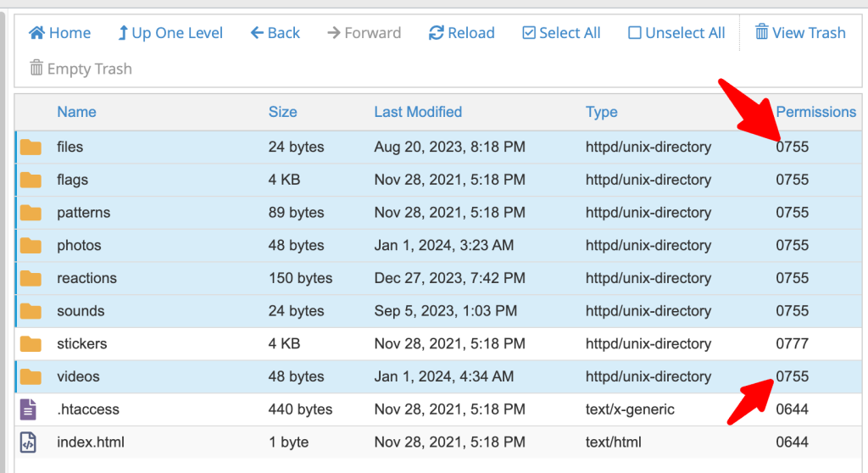Screen dimensions: 868x473
Task: Click 0755 permissions of sounds folder
Action: click(x=793, y=311)
